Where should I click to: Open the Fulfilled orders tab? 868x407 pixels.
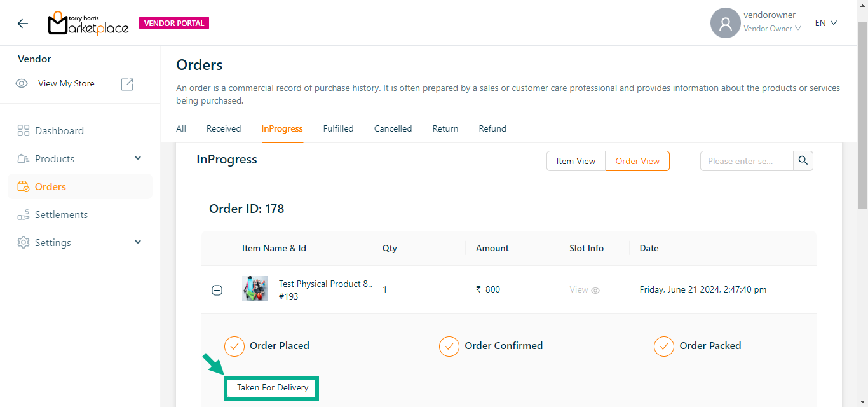338,128
